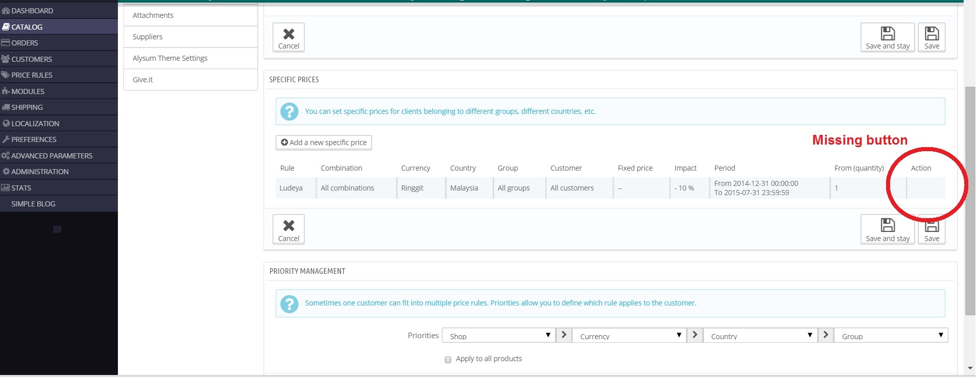The image size is (980, 377).
Task: Click scrollbar down arrow
Action: (970, 368)
